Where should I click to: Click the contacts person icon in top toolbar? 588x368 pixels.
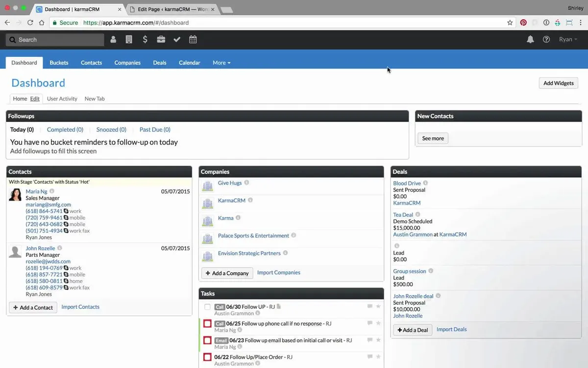coord(113,40)
